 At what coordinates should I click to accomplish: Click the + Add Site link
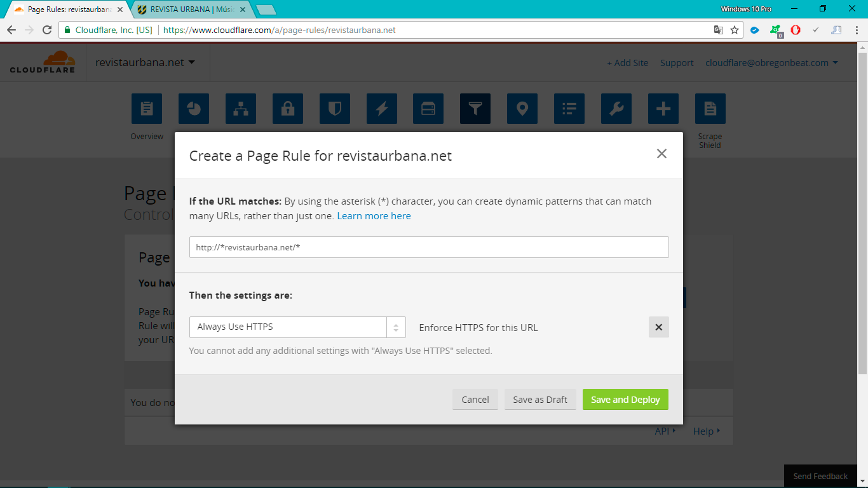[628, 63]
